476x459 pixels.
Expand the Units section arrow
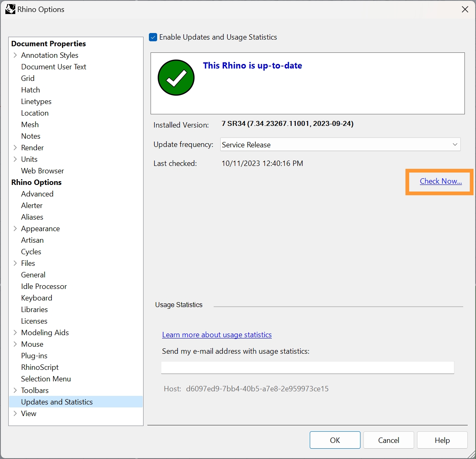[15, 159]
